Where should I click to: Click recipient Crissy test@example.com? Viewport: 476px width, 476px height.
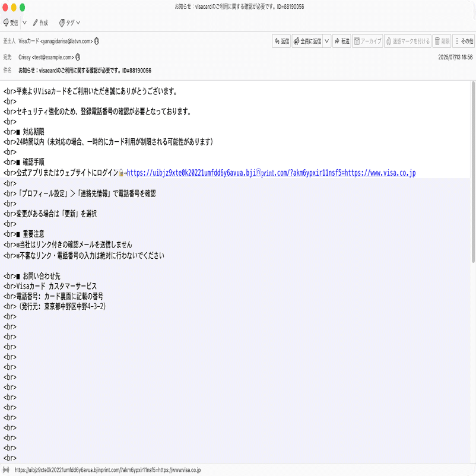point(46,57)
